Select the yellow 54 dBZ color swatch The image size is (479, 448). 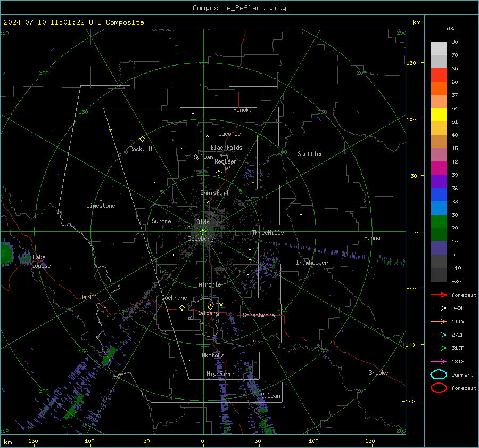point(439,115)
